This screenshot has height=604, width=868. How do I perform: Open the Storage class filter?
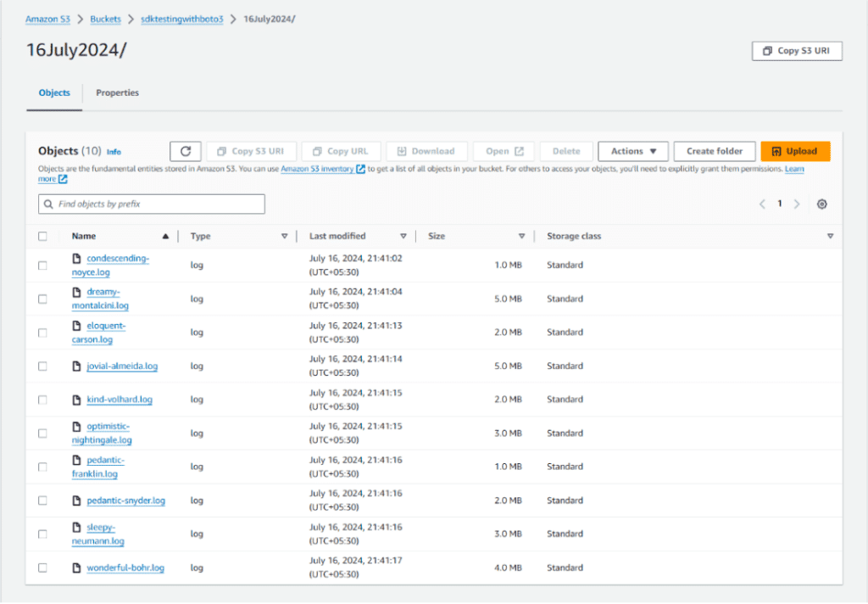tap(830, 236)
